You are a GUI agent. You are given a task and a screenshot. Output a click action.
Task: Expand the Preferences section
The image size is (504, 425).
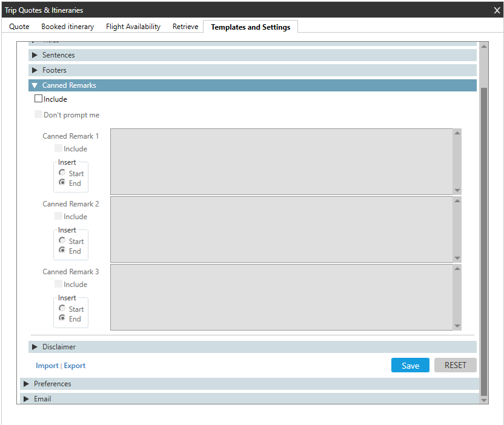point(52,384)
